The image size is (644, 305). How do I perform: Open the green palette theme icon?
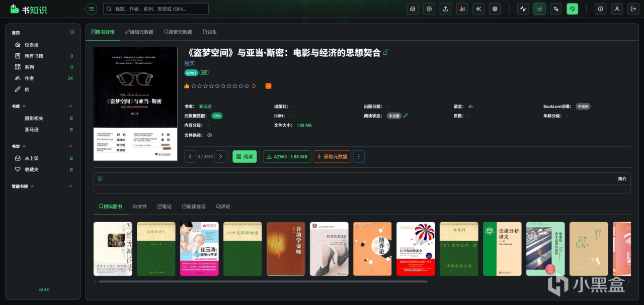[572, 9]
